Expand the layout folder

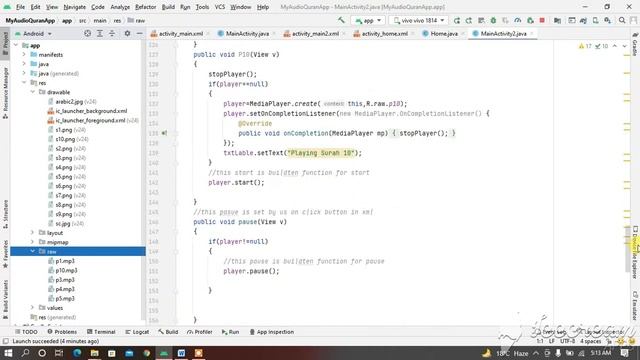click(33, 233)
